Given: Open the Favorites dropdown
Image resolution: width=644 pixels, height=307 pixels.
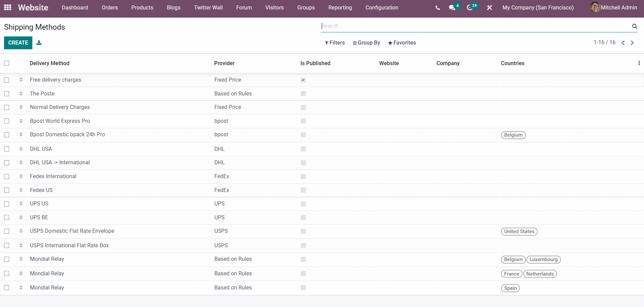Looking at the screenshot, I should pos(402,43).
